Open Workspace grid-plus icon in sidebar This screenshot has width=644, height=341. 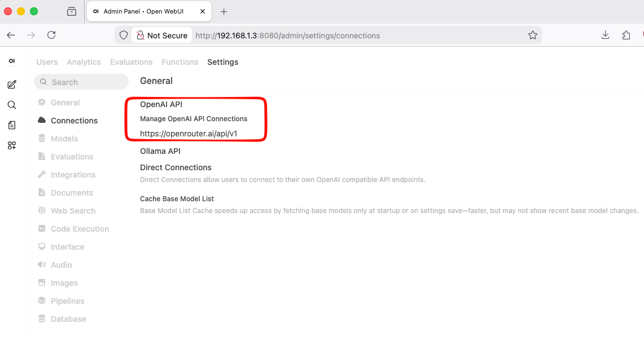(x=12, y=145)
